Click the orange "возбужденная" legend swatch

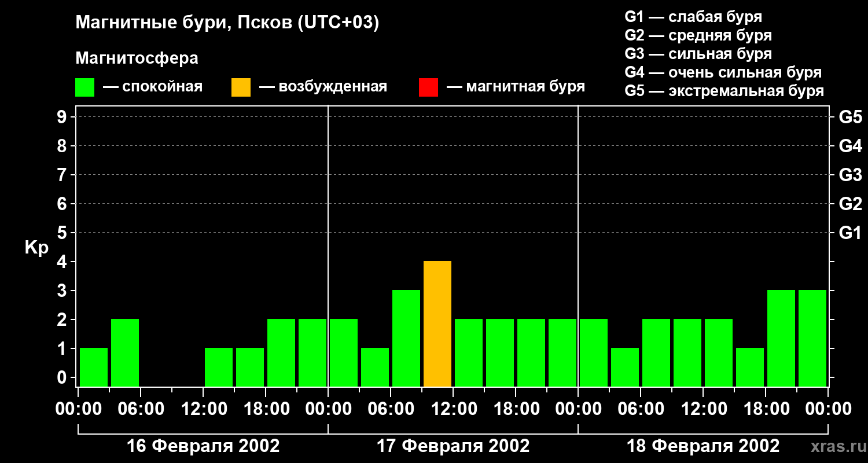tap(241, 87)
